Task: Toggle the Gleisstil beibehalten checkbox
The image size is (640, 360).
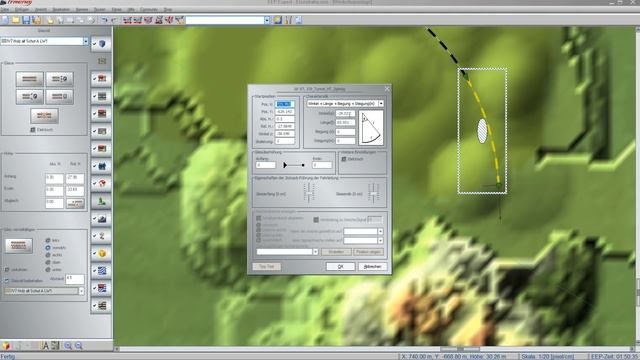Action: 7,281
